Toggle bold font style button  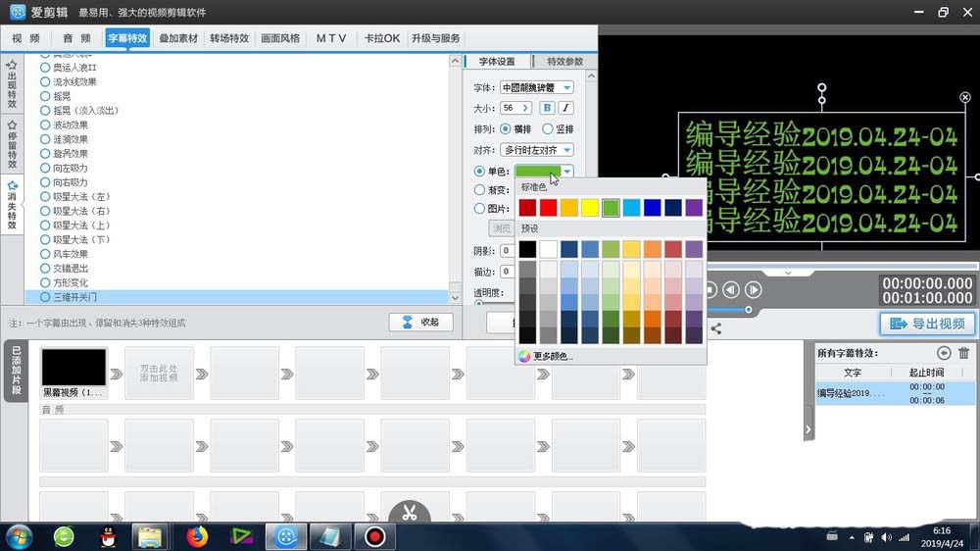click(547, 108)
